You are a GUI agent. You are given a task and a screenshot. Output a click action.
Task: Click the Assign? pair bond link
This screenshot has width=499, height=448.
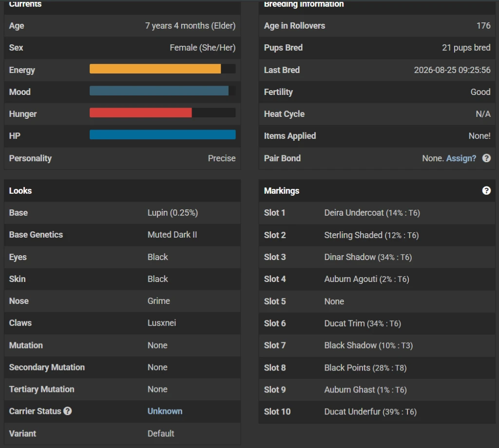click(x=461, y=158)
